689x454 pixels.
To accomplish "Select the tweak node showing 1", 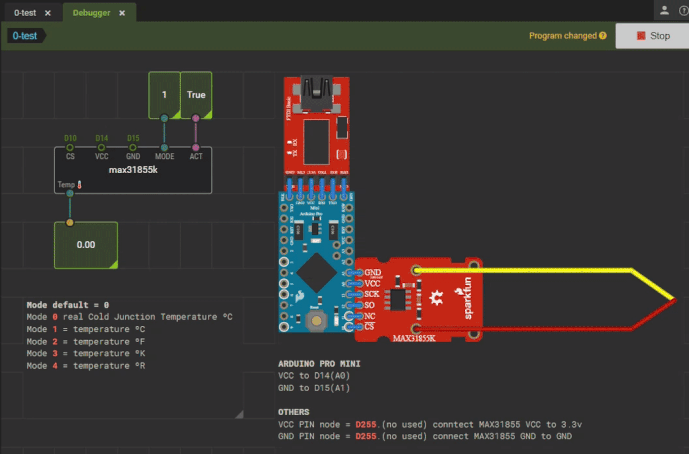I will [164, 95].
